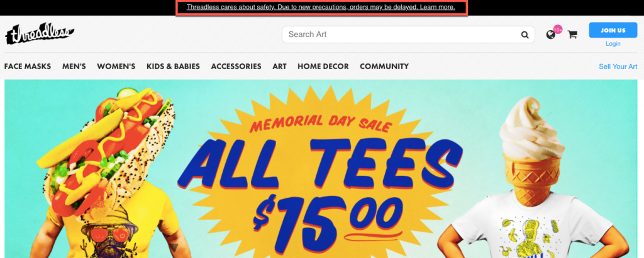The width and height of the screenshot is (644, 258).
Task: Click the pink 10+ notification badge
Action: [x=558, y=30]
